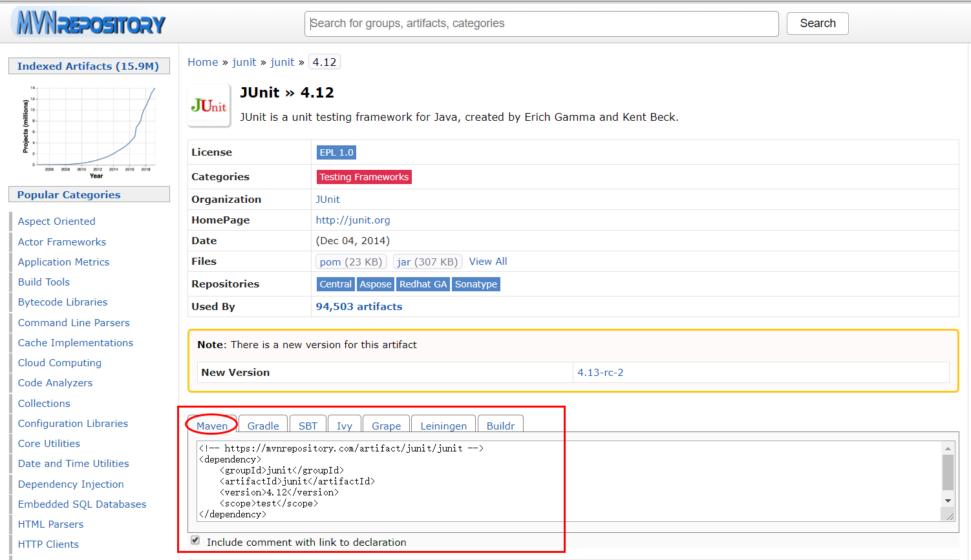The image size is (971, 560).
Task: Focus the search groups and artifacts field
Action: 541,24
